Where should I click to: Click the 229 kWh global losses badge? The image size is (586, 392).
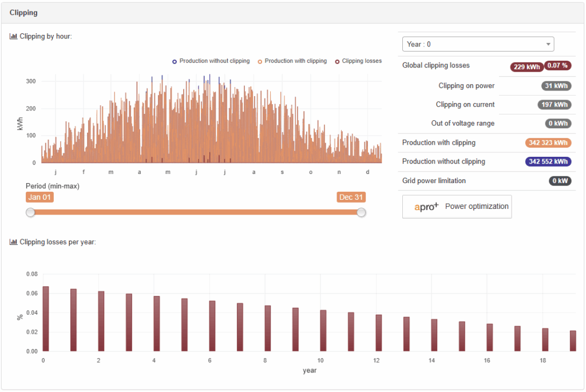click(x=526, y=67)
